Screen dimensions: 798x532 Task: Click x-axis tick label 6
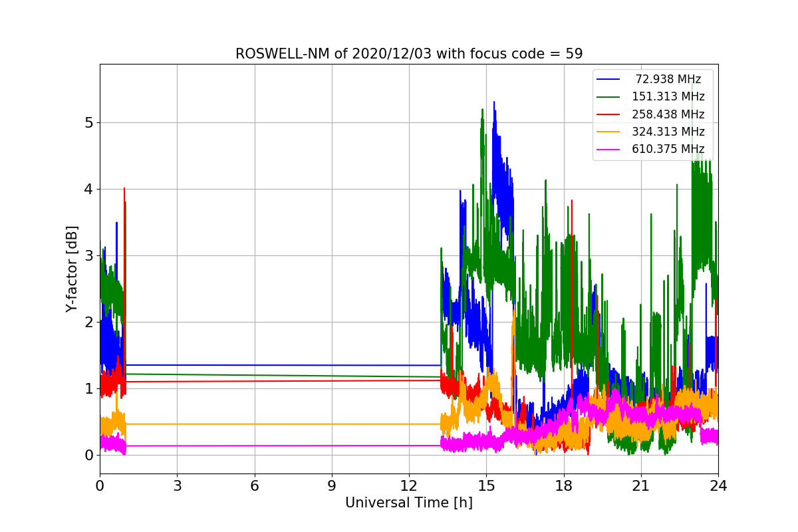[254, 486]
